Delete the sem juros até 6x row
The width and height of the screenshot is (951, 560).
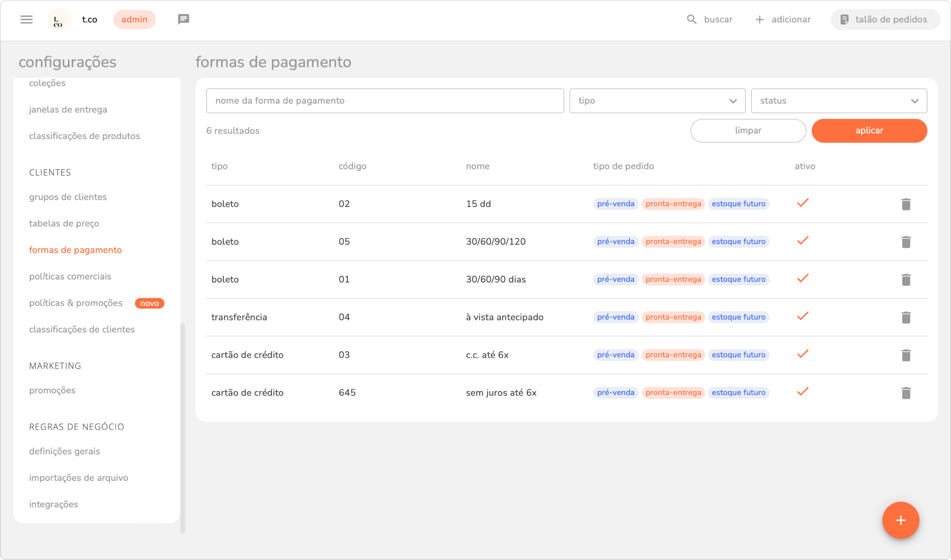pos(906,393)
